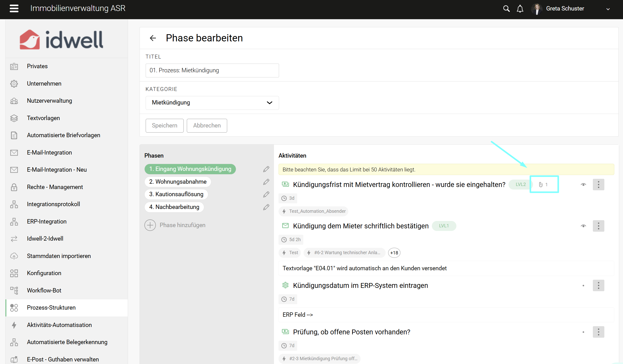Click the Speichern button
Image resolution: width=623 pixels, height=364 pixels.
(x=164, y=125)
